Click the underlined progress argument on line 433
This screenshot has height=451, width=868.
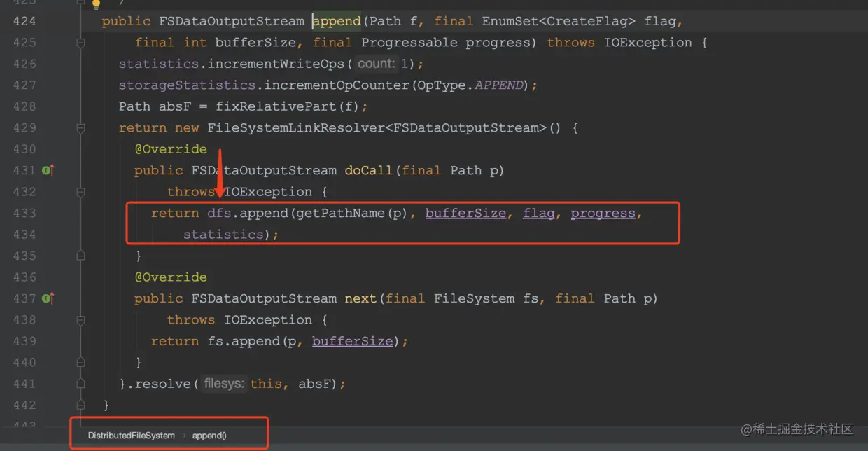tap(603, 213)
